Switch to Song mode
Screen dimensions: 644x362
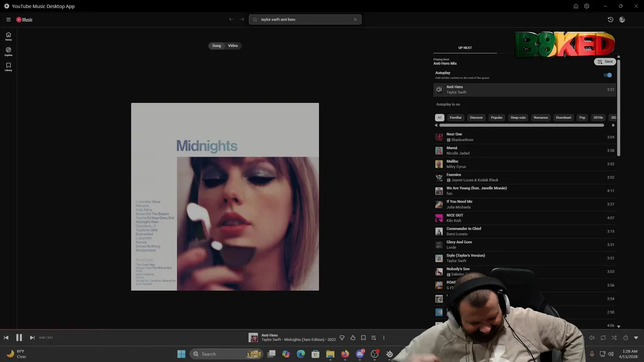[216, 46]
